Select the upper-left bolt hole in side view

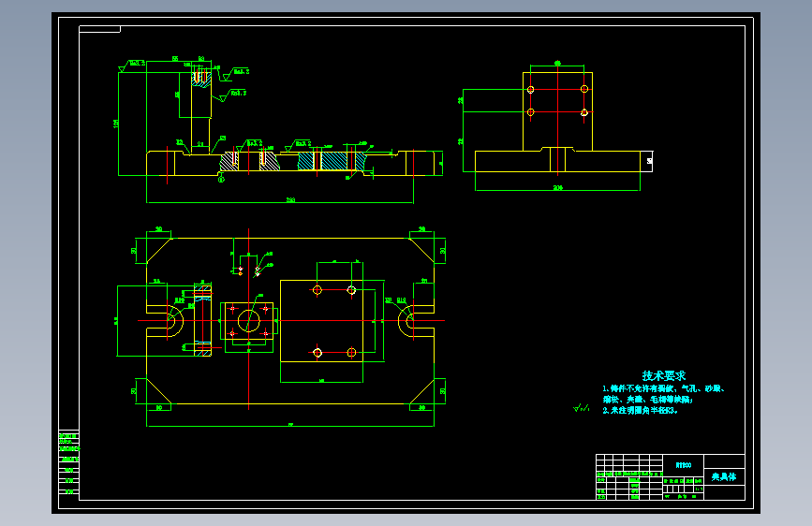coord(530,90)
